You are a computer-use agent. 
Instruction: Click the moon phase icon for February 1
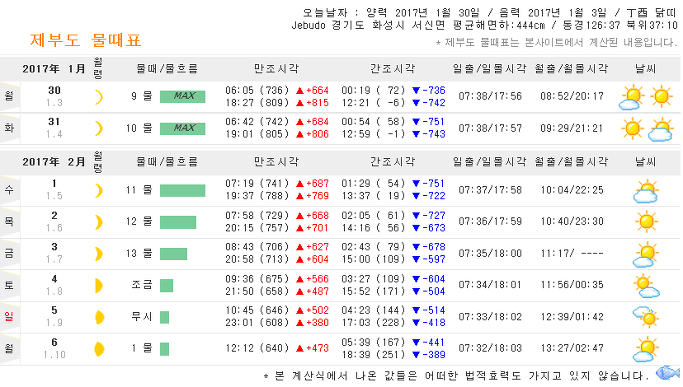pos(99,190)
